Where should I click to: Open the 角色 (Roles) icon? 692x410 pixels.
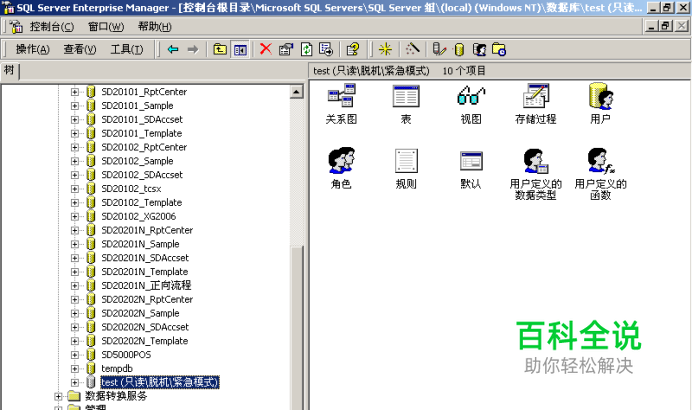(341, 161)
